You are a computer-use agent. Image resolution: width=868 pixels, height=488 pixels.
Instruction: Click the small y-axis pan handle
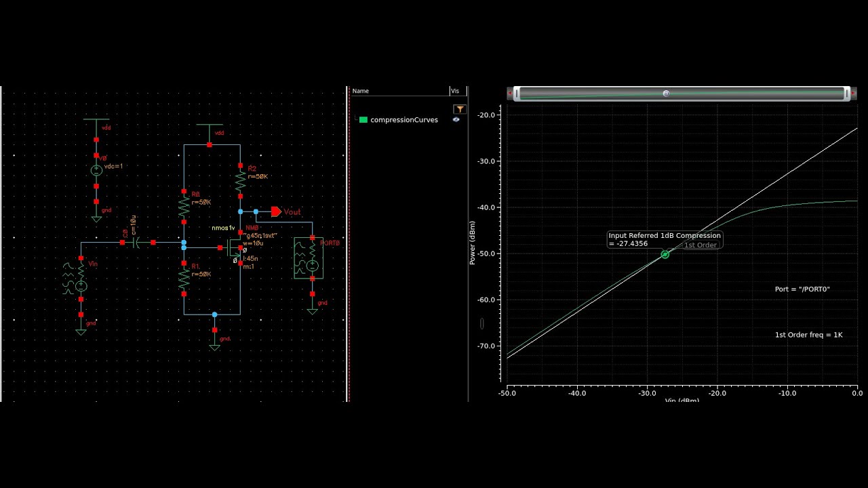click(482, 324)
